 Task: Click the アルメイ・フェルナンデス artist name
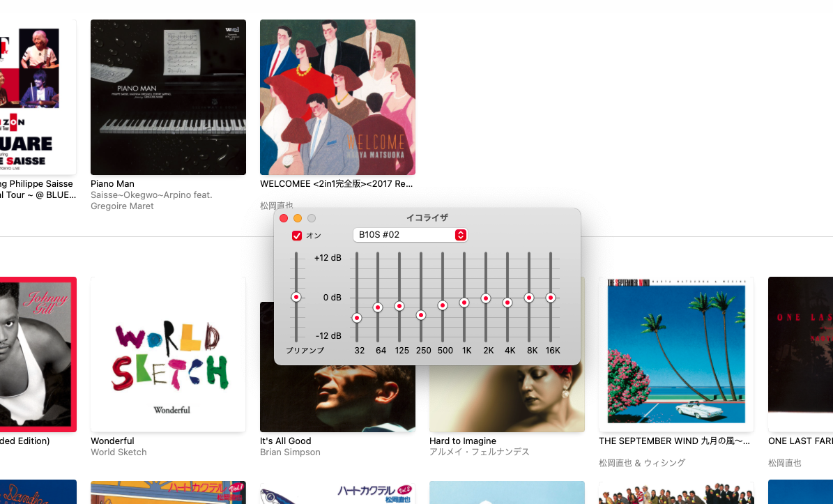(479, 452)
